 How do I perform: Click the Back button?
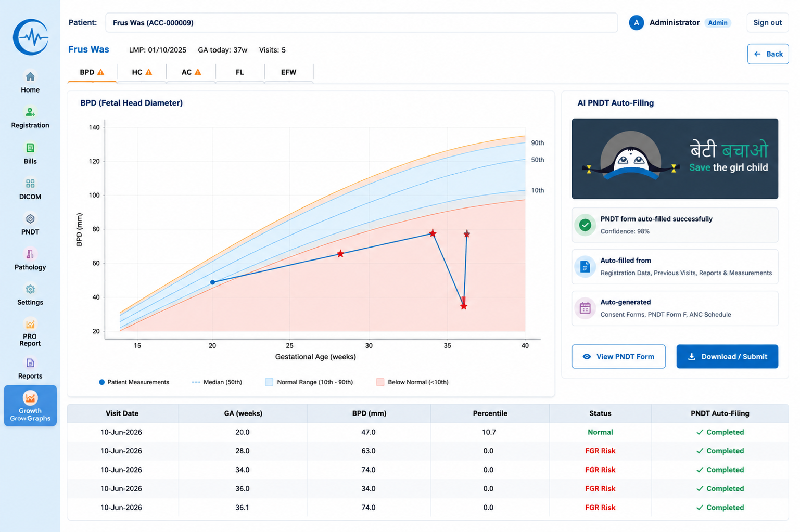[x=768, y=54]
